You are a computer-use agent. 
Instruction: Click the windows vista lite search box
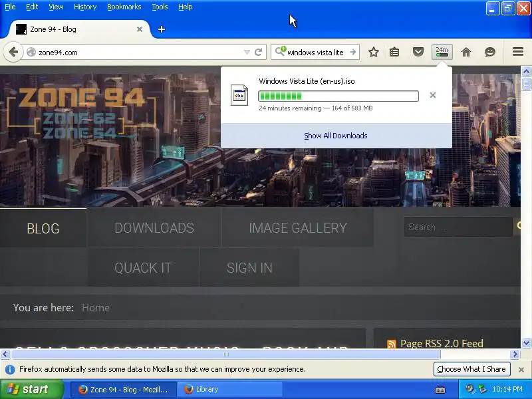tap(315, 53)
